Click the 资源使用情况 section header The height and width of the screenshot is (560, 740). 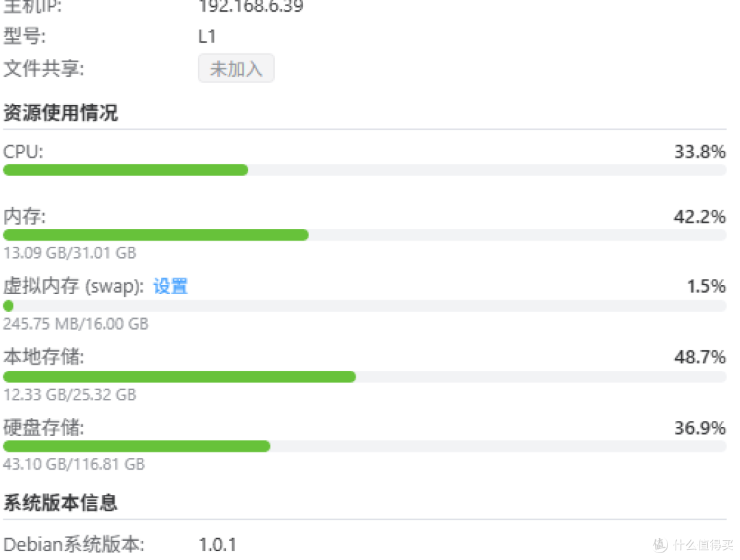(x=60, y=112)
